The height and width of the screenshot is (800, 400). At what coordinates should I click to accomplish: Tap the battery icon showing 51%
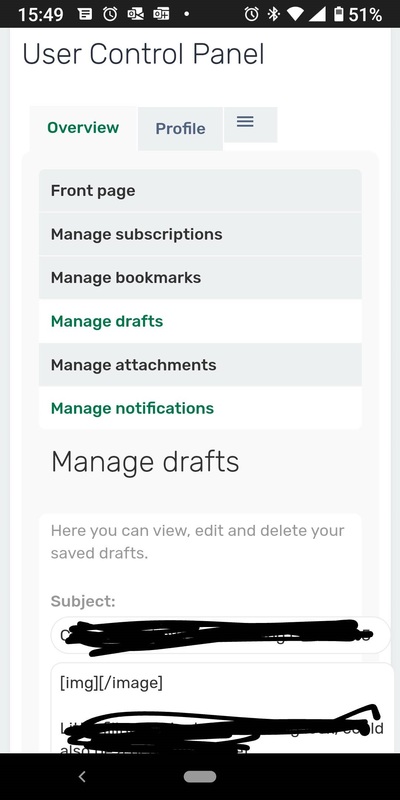click(339, 14)
